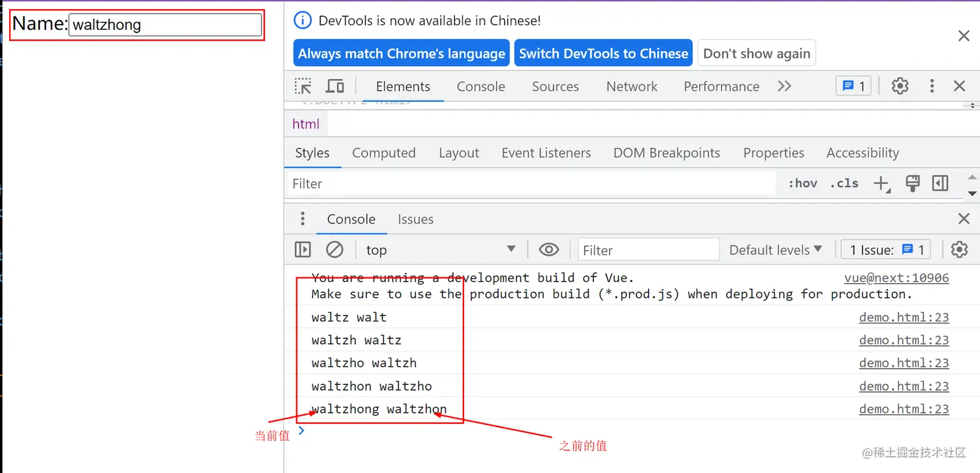Click Switch DevTools to Chinese button
Screen dimensions: 980x473
[603, 54]
